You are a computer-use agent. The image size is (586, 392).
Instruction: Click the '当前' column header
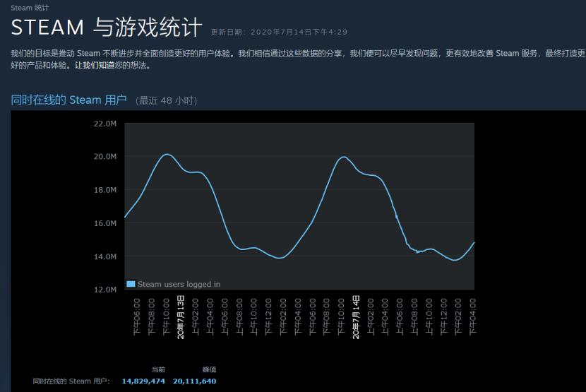[158, 369]
